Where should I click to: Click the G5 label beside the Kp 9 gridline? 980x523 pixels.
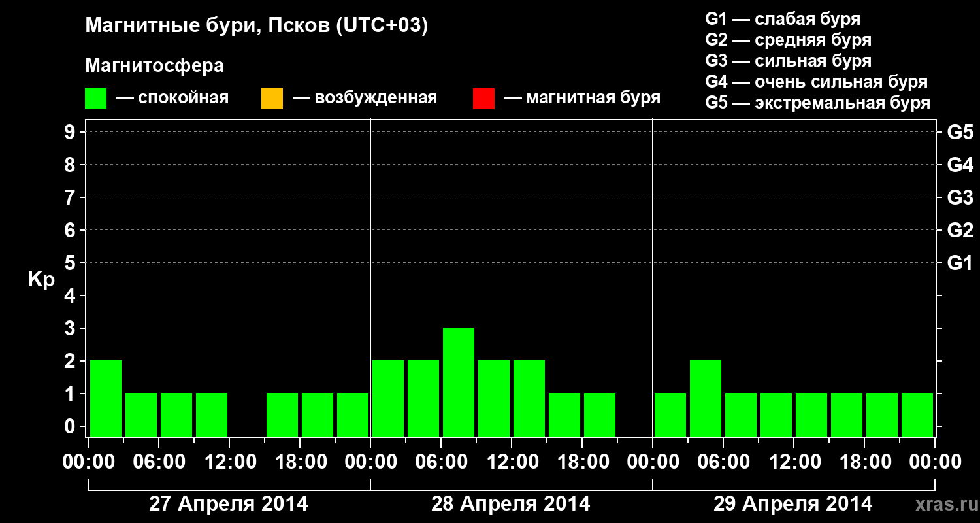(x=960, y=132)
